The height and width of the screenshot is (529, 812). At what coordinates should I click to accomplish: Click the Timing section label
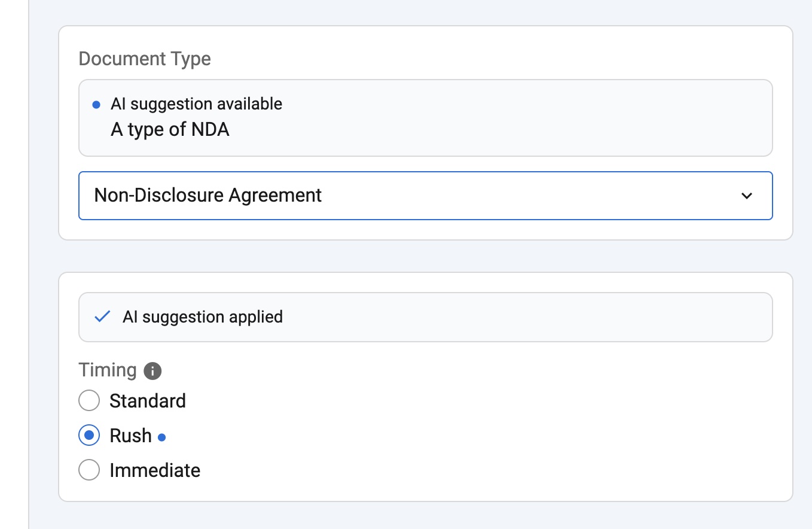pos(108,370)
